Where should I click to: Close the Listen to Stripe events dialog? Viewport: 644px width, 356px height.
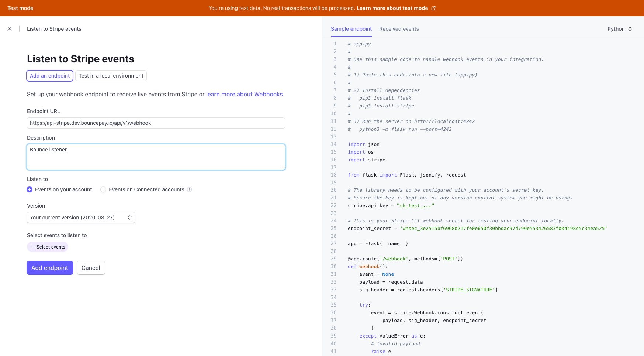coord(10,29)
